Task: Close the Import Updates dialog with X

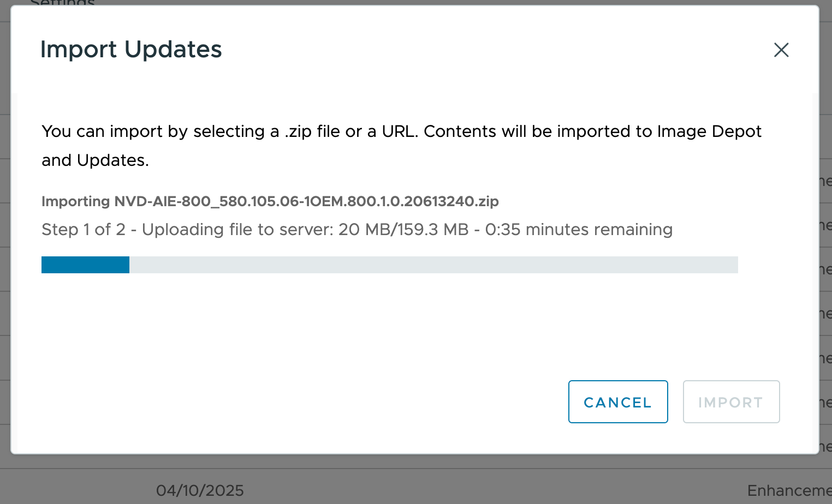Action: pos(781,50)
